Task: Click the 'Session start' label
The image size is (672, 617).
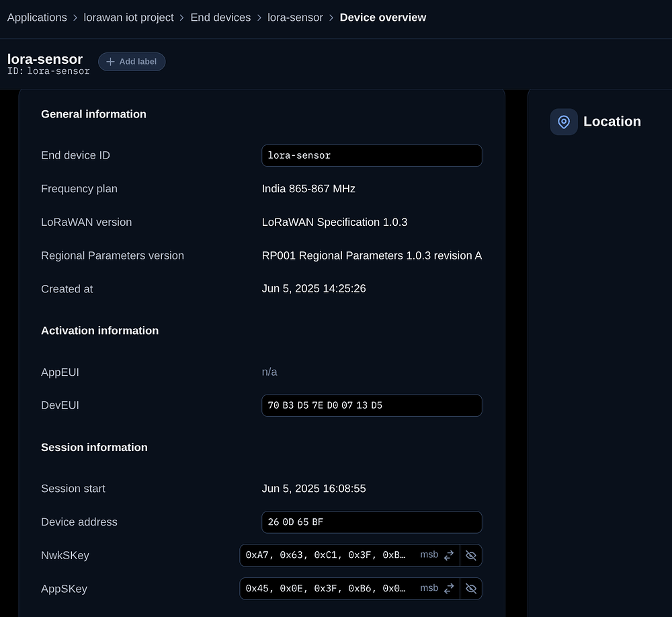Action: [x=73, y=489]
